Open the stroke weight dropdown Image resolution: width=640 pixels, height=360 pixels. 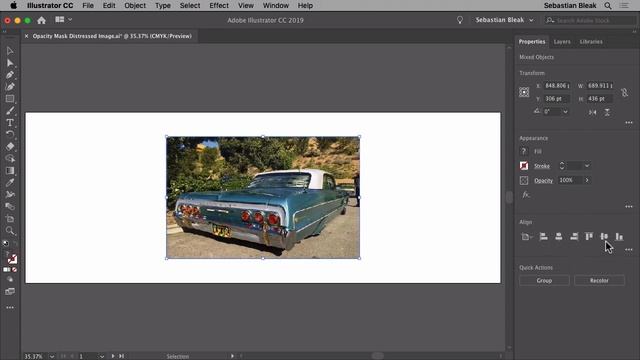tap(587, 166)
